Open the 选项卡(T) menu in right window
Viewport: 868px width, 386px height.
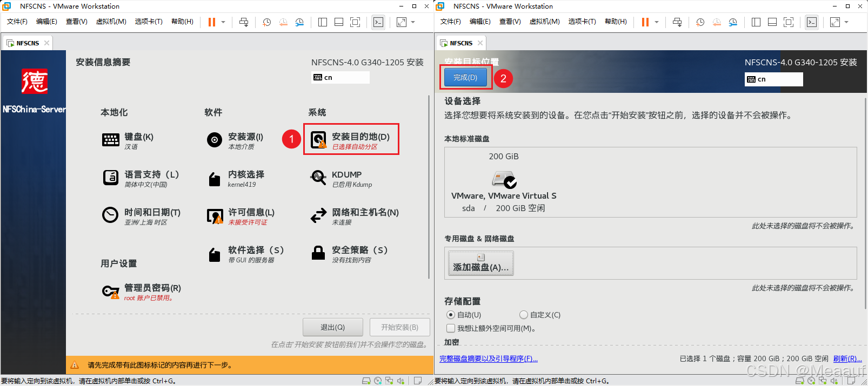tap(582, 22)
